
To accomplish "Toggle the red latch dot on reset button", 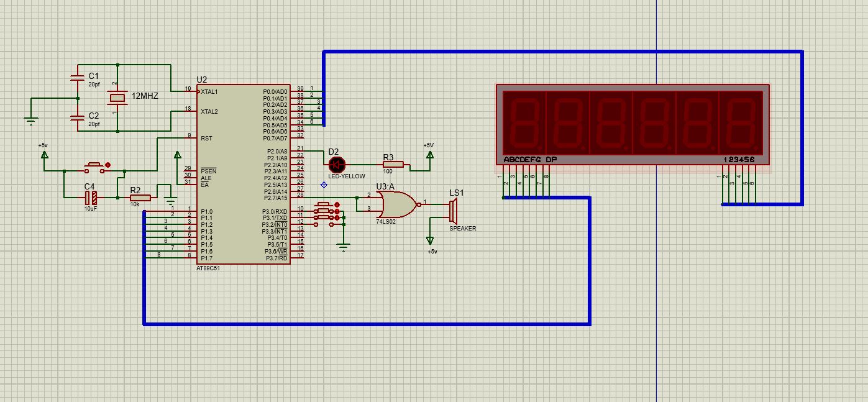I will coord(108,165).
